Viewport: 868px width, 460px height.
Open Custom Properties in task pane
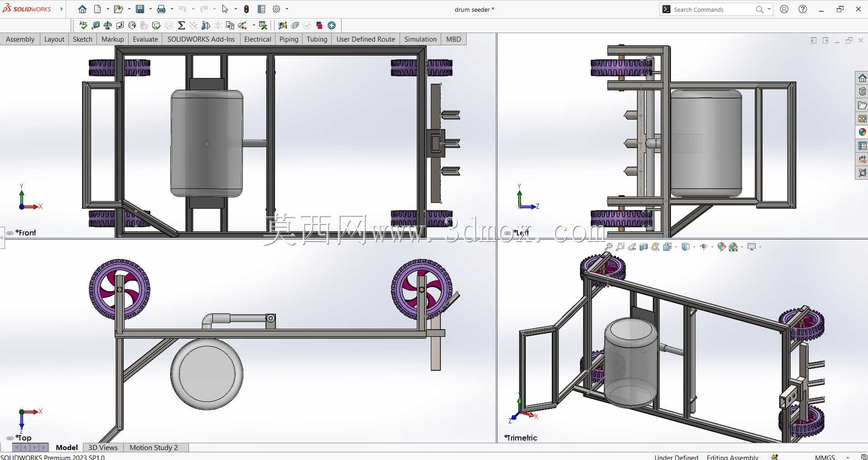pyautogui.click(x=862, y=146)
